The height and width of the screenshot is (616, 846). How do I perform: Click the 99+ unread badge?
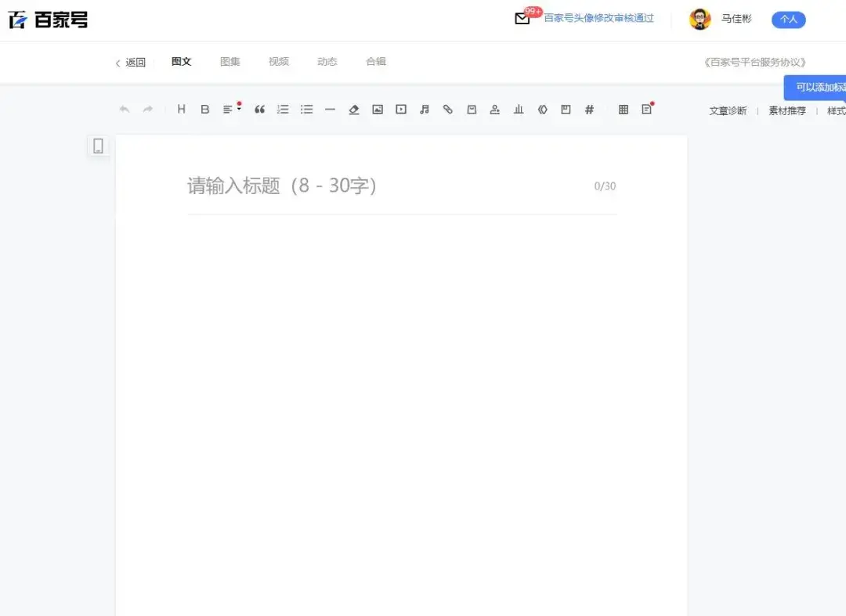click(x=533, y=12)
